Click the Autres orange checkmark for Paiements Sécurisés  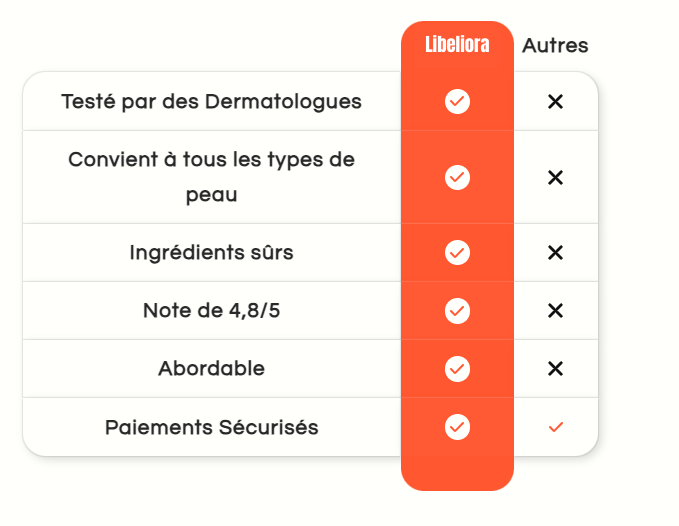[x=556, y=427]
